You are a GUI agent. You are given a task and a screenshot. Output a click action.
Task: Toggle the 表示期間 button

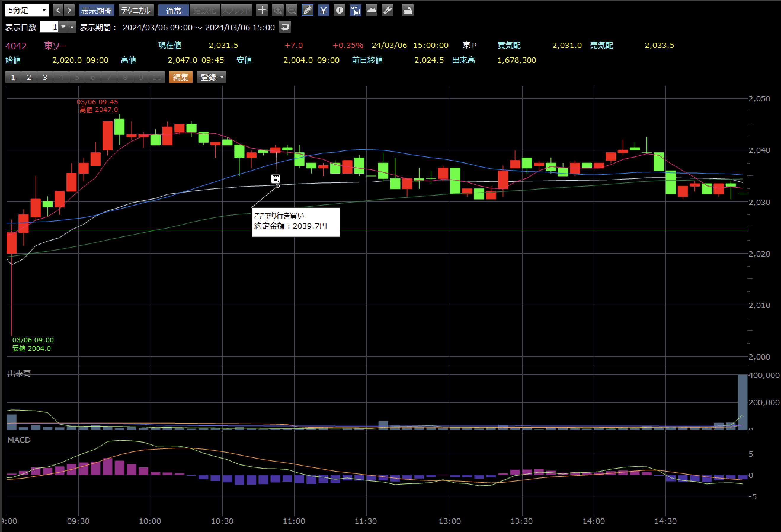pos(96,10)
